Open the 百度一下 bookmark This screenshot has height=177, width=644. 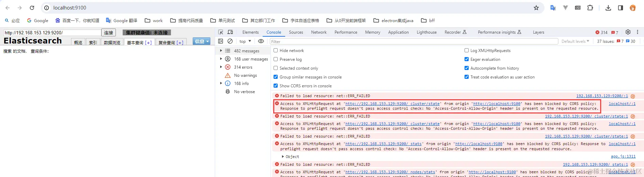click(77, 20)
